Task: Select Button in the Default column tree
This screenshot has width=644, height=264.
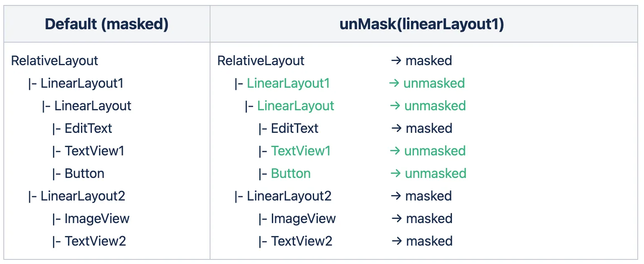Action: 84,174
